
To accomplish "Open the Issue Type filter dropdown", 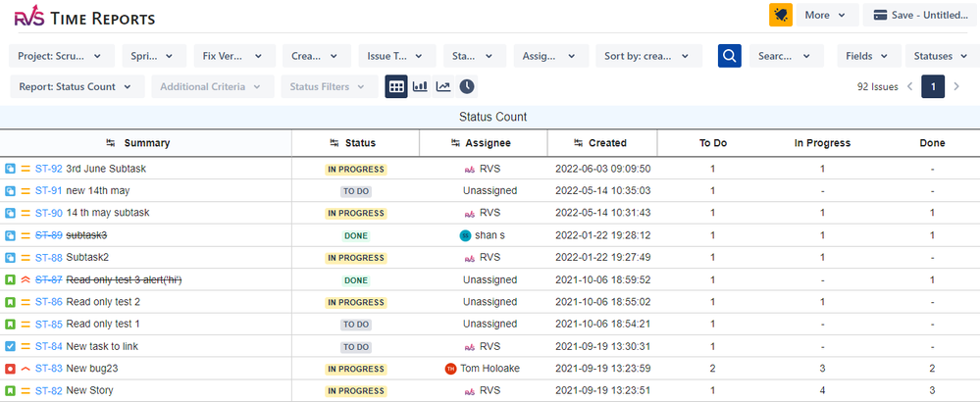I will point(397,56).
